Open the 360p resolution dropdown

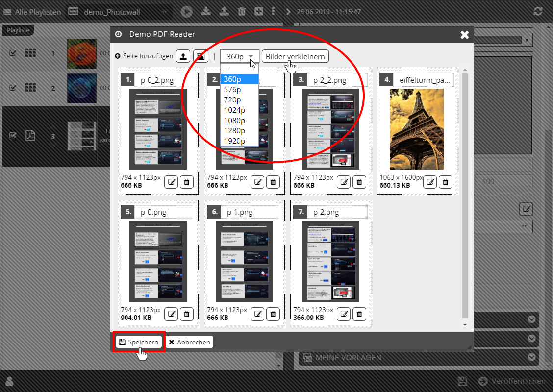pyautogui.click(x=239, y=56)
